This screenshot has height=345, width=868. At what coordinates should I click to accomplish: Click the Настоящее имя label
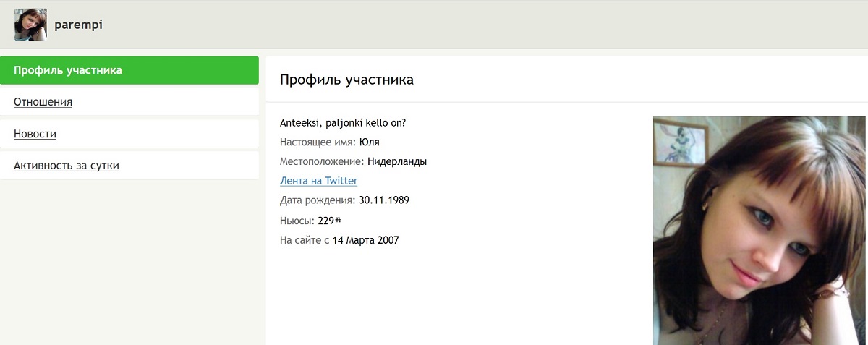318,142
